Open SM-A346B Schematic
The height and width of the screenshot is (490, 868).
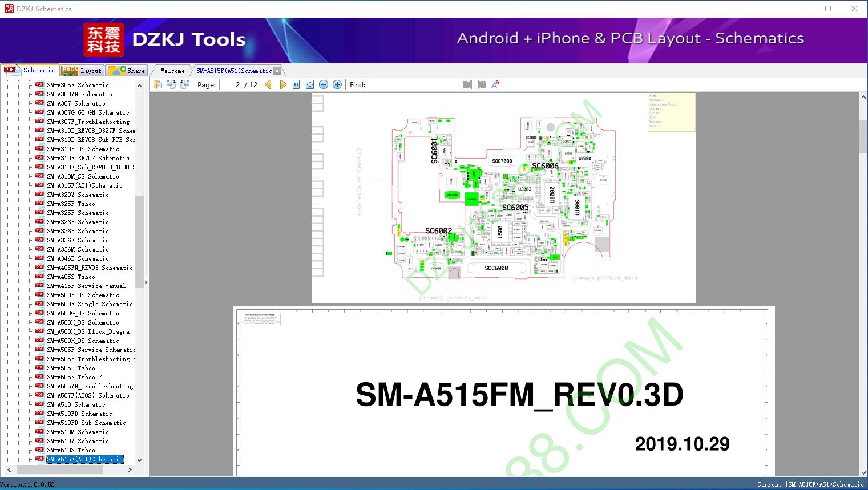78,258
